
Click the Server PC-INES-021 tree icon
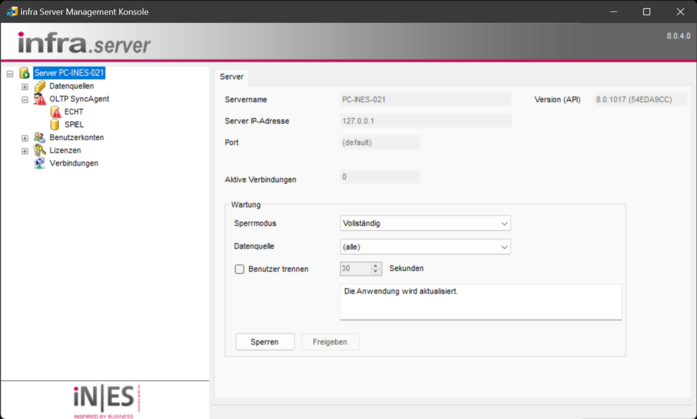click(x=25, y=73)
